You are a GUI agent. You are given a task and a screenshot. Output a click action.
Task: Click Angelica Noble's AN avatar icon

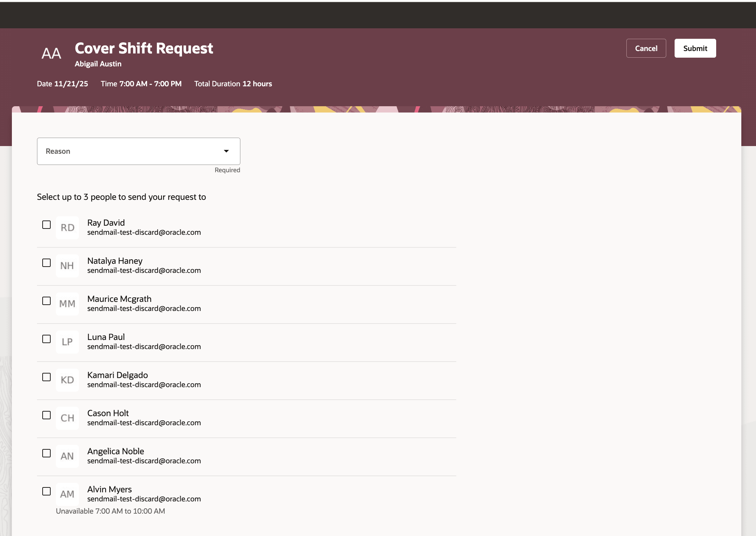point(67,456)
